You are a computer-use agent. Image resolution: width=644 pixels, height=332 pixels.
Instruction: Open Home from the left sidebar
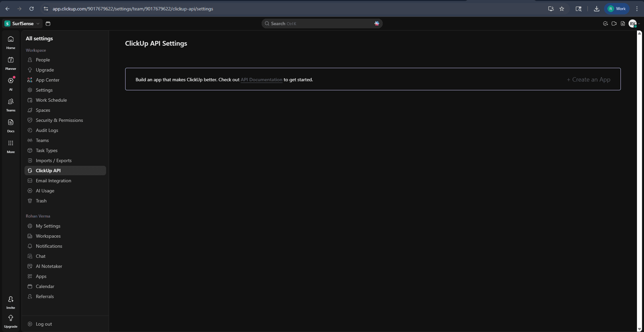(10, 42)
